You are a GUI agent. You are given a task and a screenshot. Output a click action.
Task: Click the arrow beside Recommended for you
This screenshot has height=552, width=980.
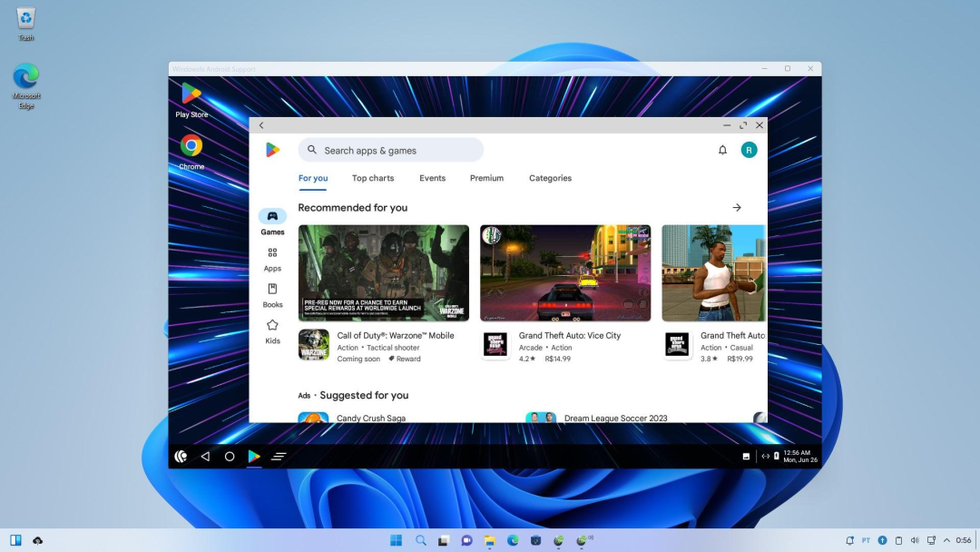[737, 207]
